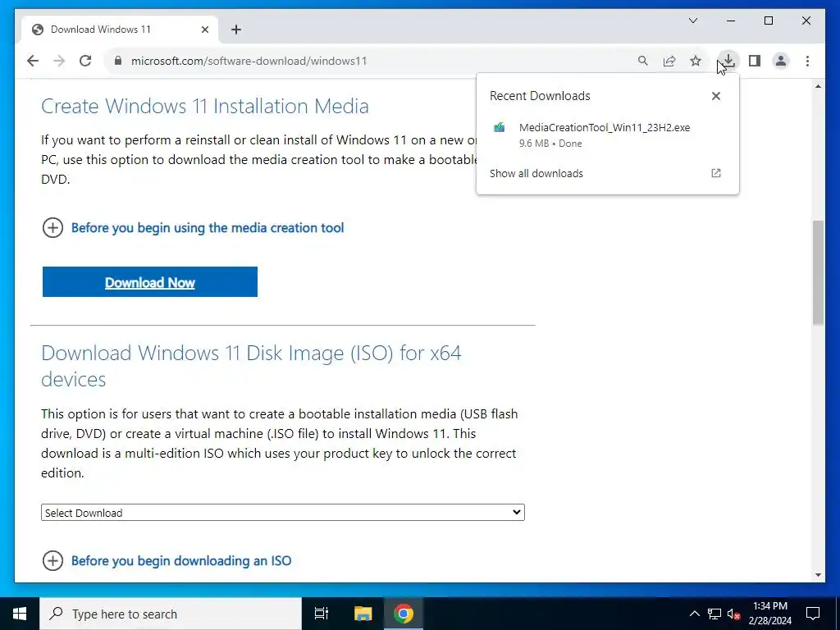Open the network status tray icon
Image resolution: width=840 pixels, height=630 pixels.
click(x=714, y=614)
